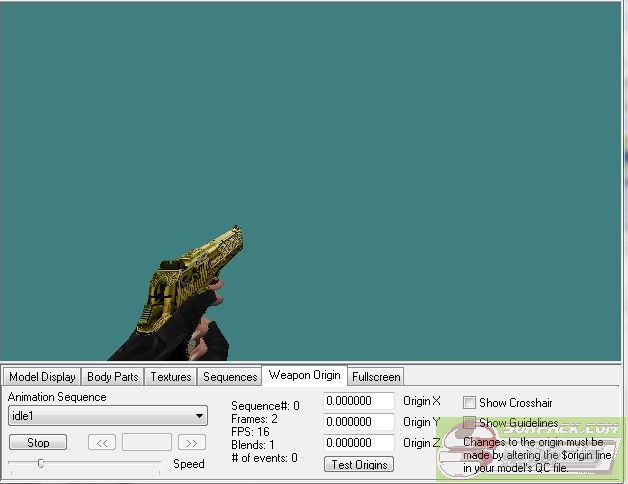Viewport: 628px width, 484px height.
Task: Focus the Origin Y input box
Action: click(x=359, y=422)
